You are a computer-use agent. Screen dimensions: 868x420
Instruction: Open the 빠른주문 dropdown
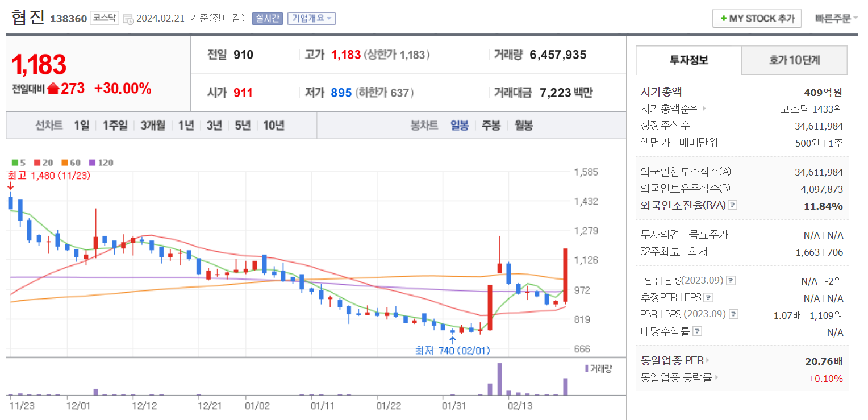coord(836,18)
